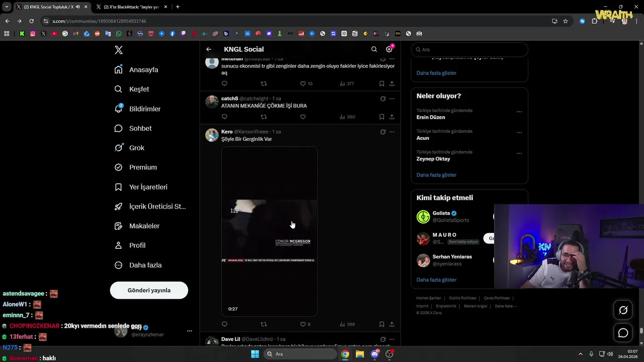The image size is (644, 362).
Task: Click the Gönderi yayınla button
Action: point(149,290)
